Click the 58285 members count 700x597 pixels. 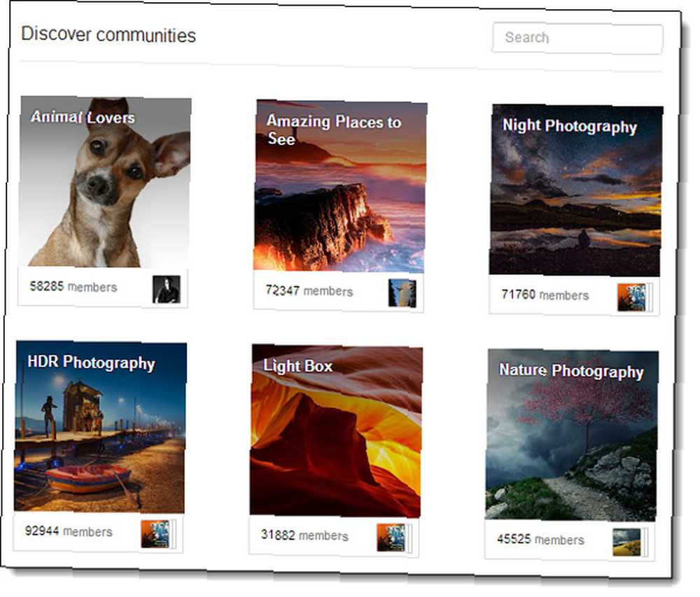coord(73,286)
